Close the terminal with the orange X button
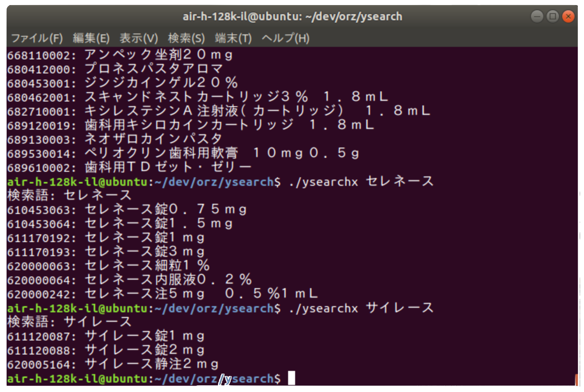The width and height of the screenshot is (584, 392). coord(568,16)
